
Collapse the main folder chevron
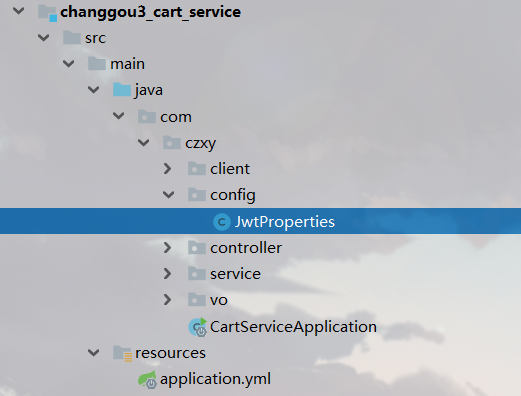[x=68, y=64]
